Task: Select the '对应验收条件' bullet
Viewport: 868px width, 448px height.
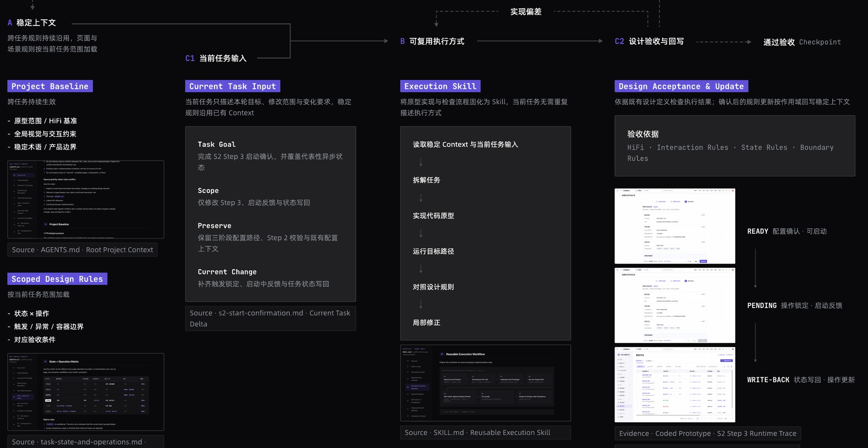Action: click(x=31, y=339)
